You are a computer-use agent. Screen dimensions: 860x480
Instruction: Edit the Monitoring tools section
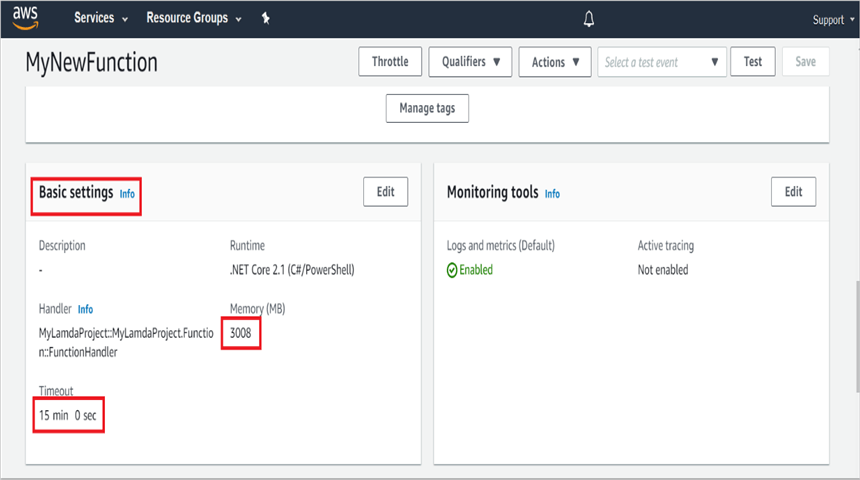pos(793,192)
